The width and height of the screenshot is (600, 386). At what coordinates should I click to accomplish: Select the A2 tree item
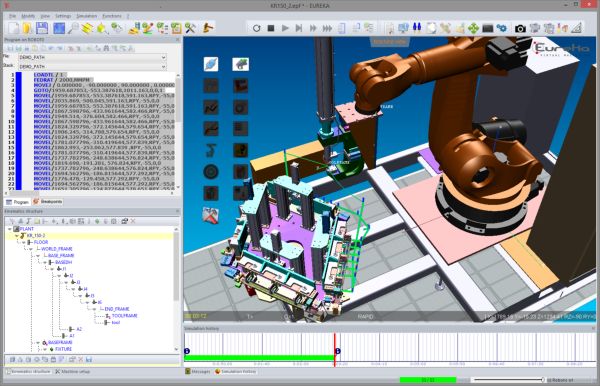(79, 329)
